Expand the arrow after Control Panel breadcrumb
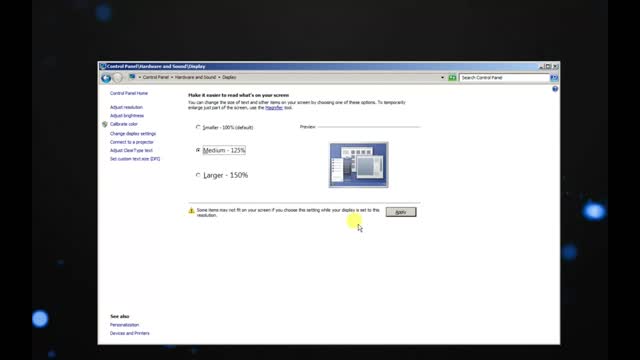640x360 pixels. click(172, 77)
